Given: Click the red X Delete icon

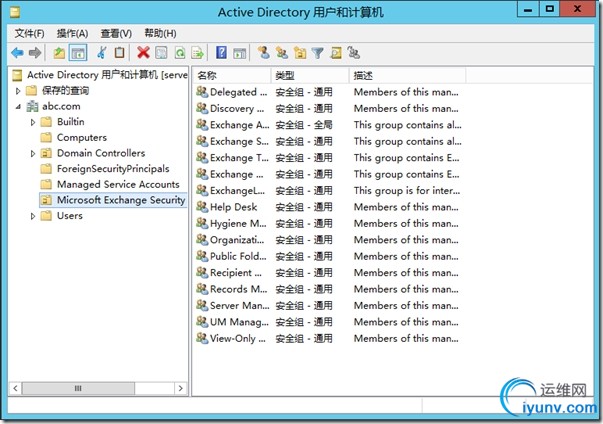Looking at the screenshot, I should click(x=143, y=53).
